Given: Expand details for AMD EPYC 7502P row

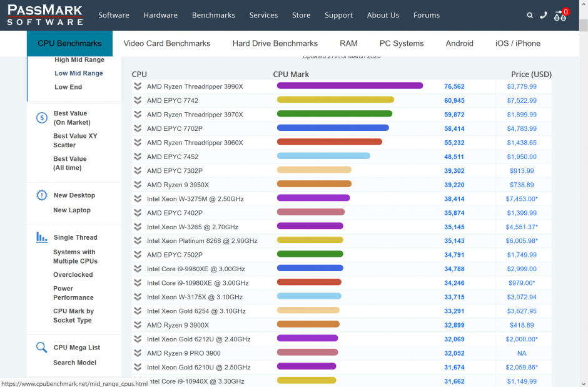Looking at the screenshot, I should pos(138,255).
